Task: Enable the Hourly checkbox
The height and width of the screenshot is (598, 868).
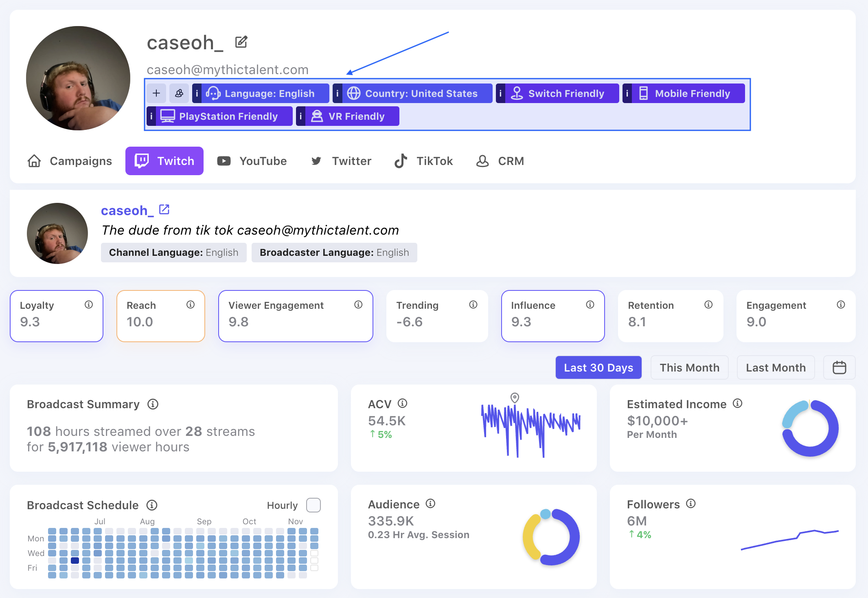Action: 313,505
